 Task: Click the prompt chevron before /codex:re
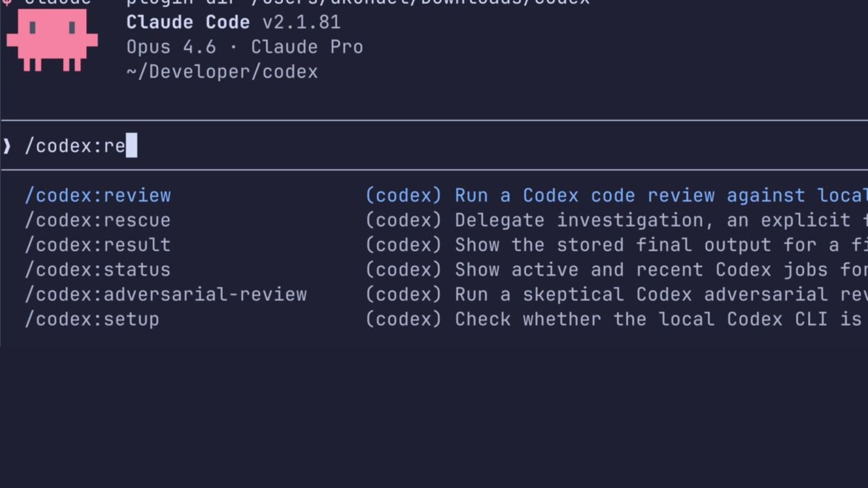tap(7, 146)
